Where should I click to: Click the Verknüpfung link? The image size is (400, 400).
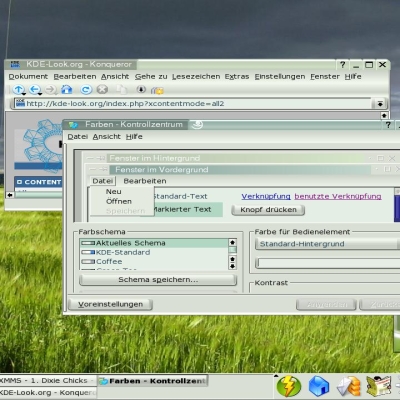point(266,196)
